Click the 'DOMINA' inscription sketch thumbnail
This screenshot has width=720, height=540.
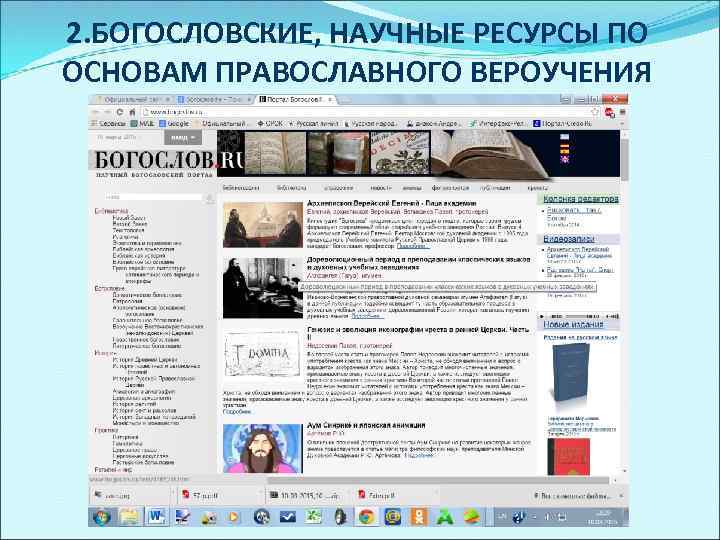click(x=263, y=354)
